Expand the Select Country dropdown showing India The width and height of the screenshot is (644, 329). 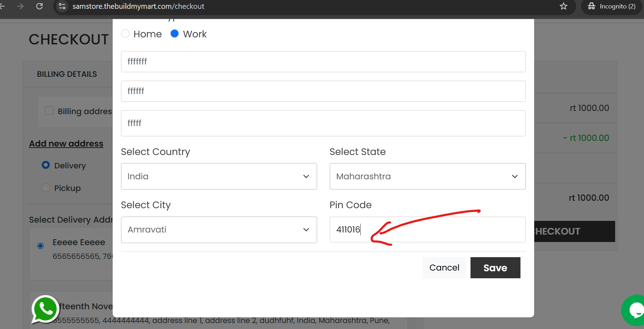coord(219,176)
